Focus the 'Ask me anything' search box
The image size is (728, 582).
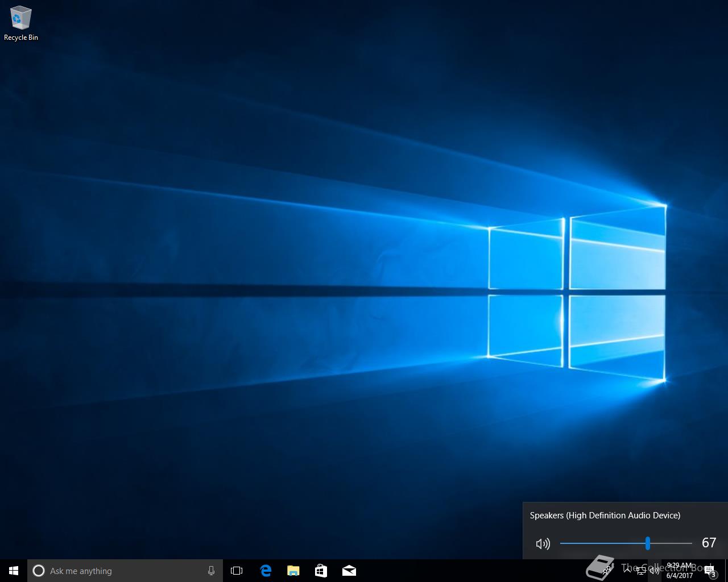point(125,571)
